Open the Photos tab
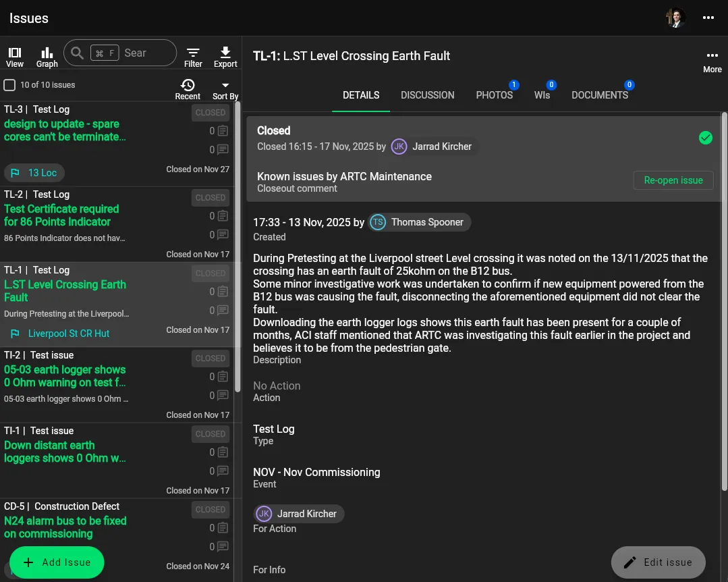728x582 pixels. 494,95
